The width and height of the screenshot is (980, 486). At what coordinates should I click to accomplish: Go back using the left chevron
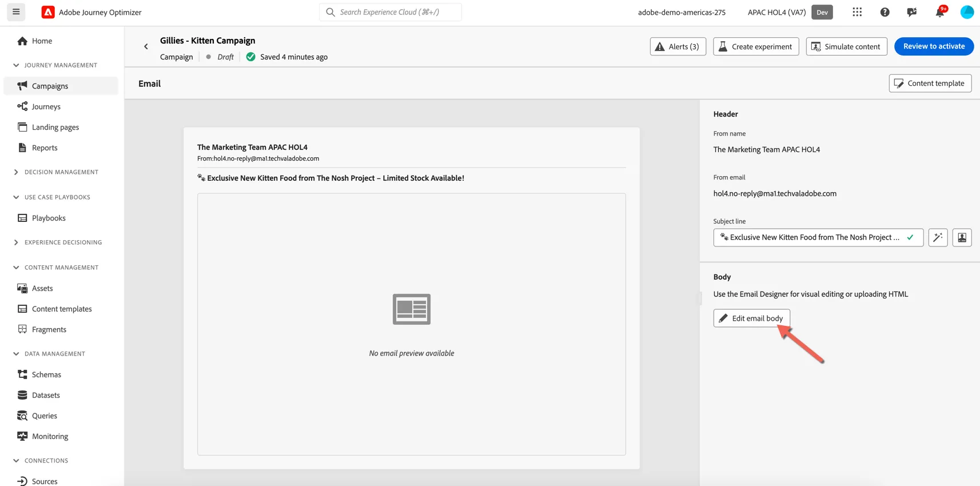pyautogui.click(x=146, y=46)
